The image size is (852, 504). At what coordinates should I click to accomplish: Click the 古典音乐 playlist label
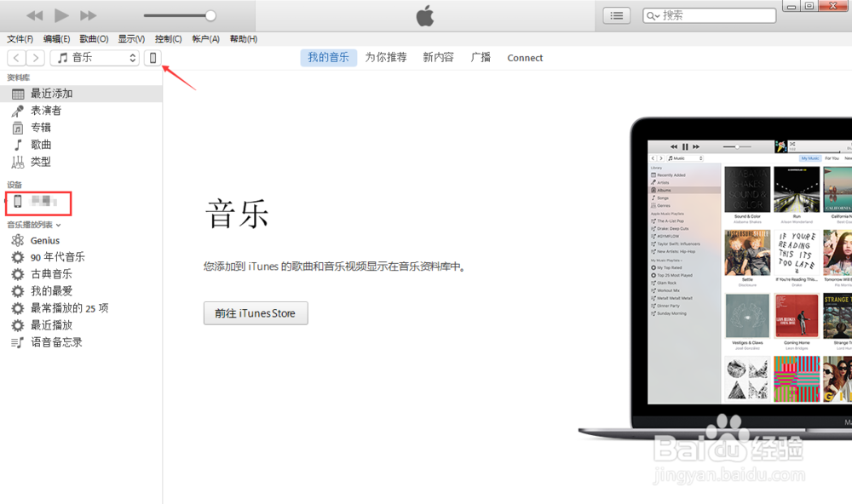tap(51, 274)
